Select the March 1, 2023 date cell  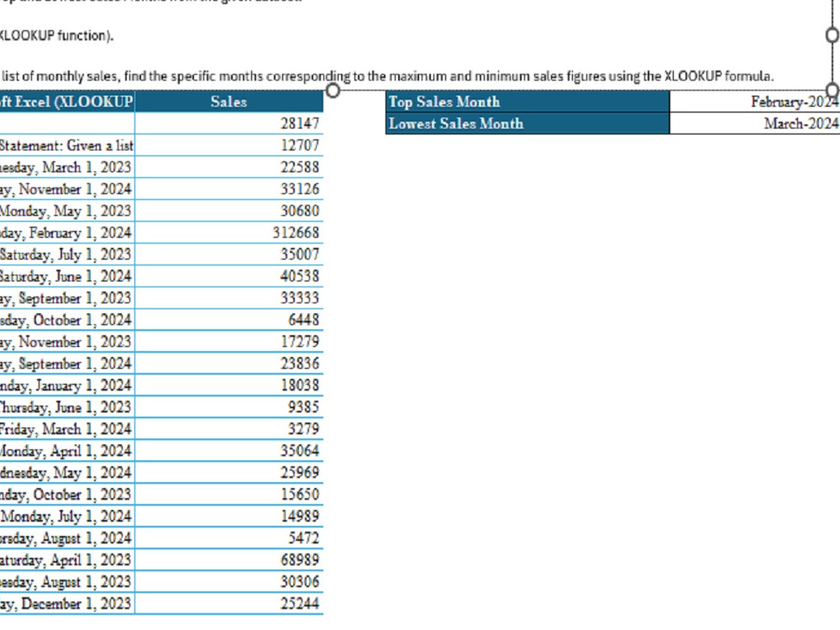(x=67, y=167)
